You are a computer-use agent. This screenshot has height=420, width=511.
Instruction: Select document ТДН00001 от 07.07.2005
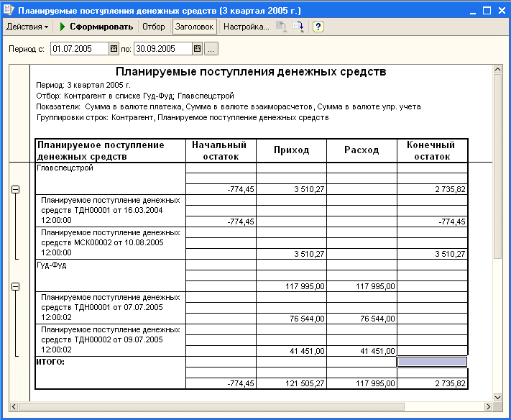click(111, 307)
